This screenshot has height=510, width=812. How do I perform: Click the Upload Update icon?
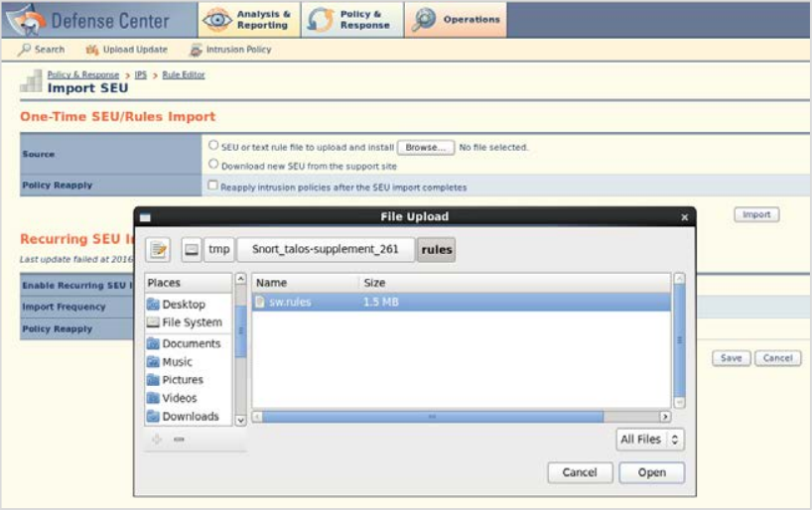point(92,50)
